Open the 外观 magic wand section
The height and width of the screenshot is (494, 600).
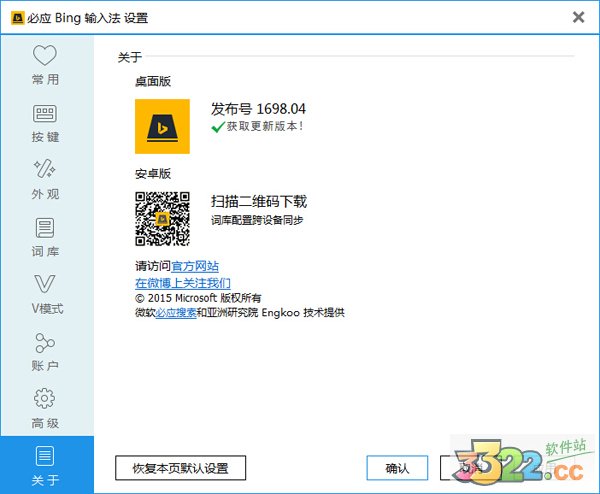(45, 180)
